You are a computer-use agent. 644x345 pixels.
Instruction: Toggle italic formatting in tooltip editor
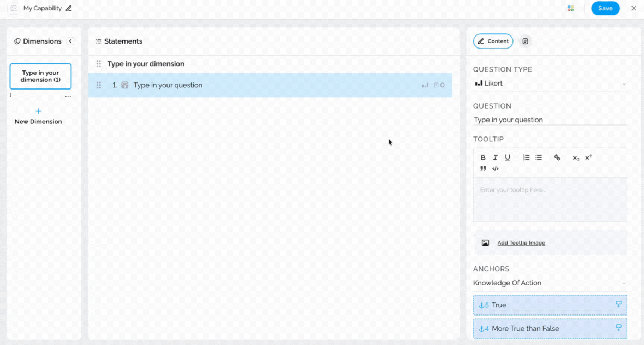pyautogui.click(x=495, y=158)
